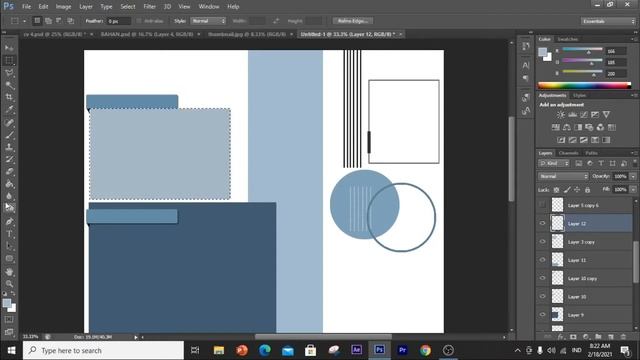Toggle lock all for layer

click(x=587, y=190)
